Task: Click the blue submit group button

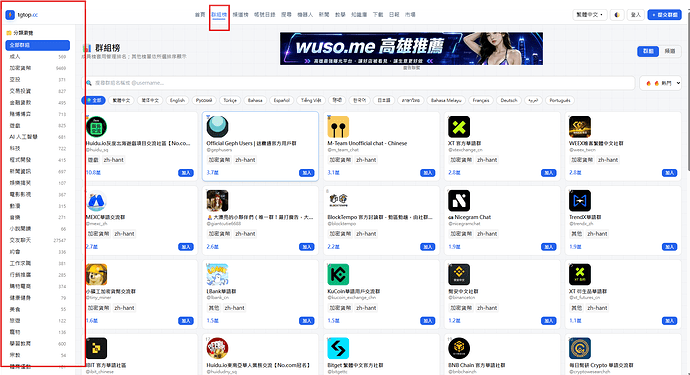Action: click(x=664, y=15)
